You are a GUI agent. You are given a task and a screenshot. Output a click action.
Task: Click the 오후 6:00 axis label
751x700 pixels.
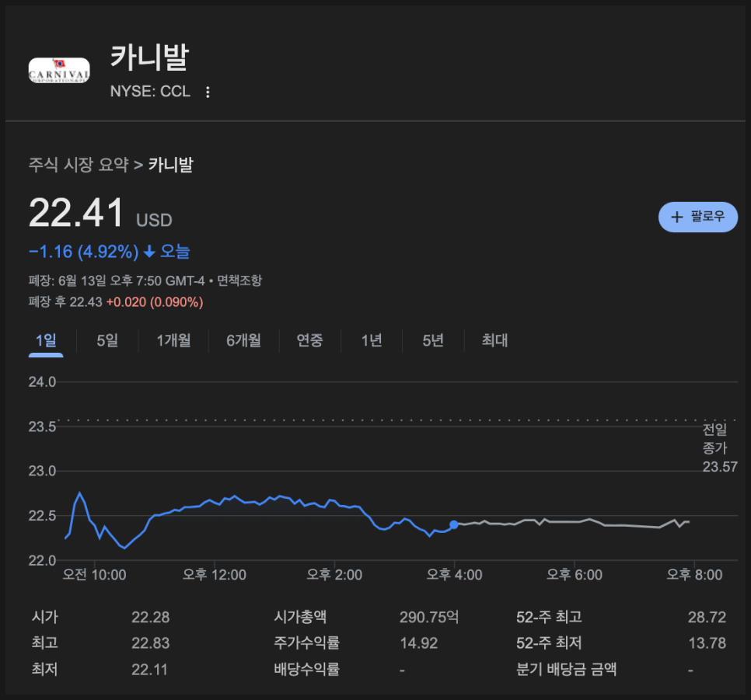tap(575, 575)
